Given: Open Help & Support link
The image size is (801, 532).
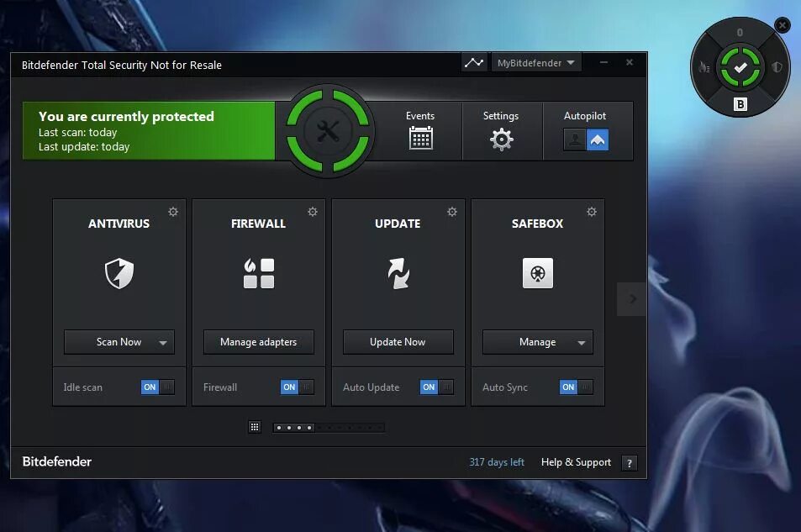Looking at the screenshot, I should coord(576,462).
